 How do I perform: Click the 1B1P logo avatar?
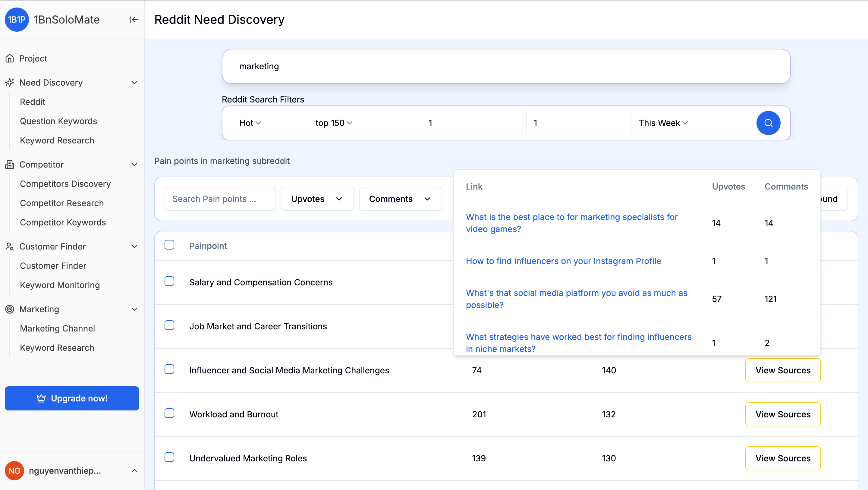coord(17,20)
